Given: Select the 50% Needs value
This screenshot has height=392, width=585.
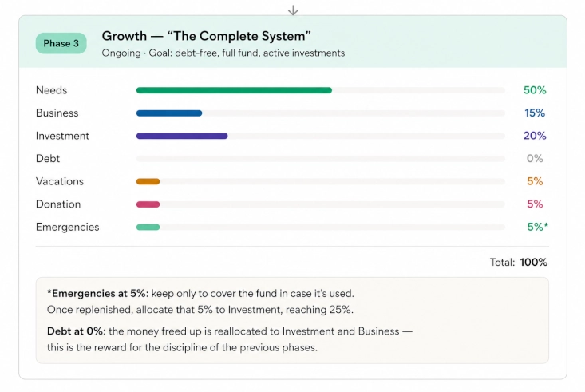Looking at the screenshot, I should 535,90.
